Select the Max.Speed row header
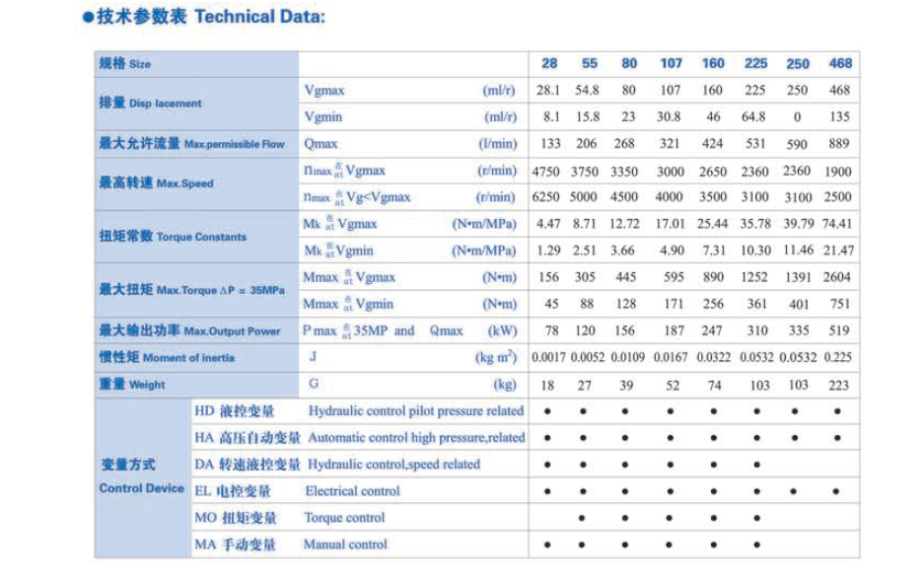This screenshot has width=924, height=578. [157, 183]
